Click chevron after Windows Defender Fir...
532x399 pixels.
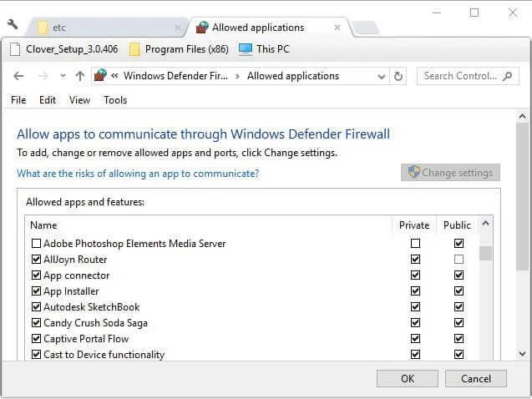click(237, 76)
